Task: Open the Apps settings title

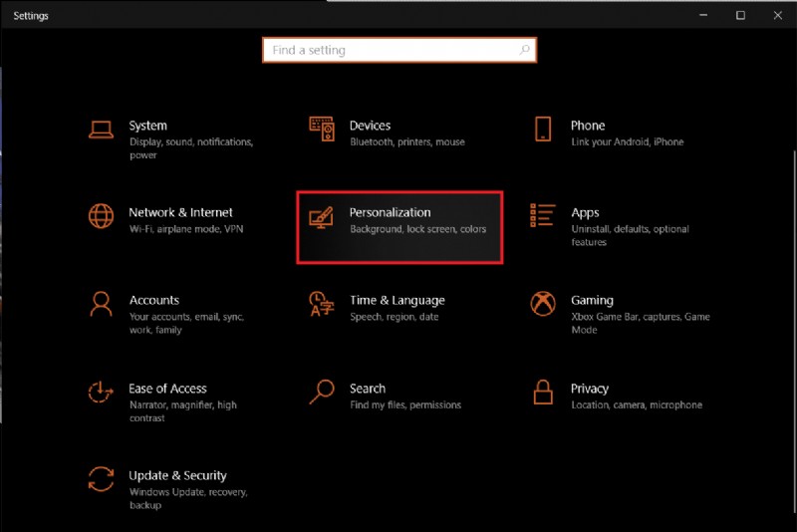Action: [585, 213]
